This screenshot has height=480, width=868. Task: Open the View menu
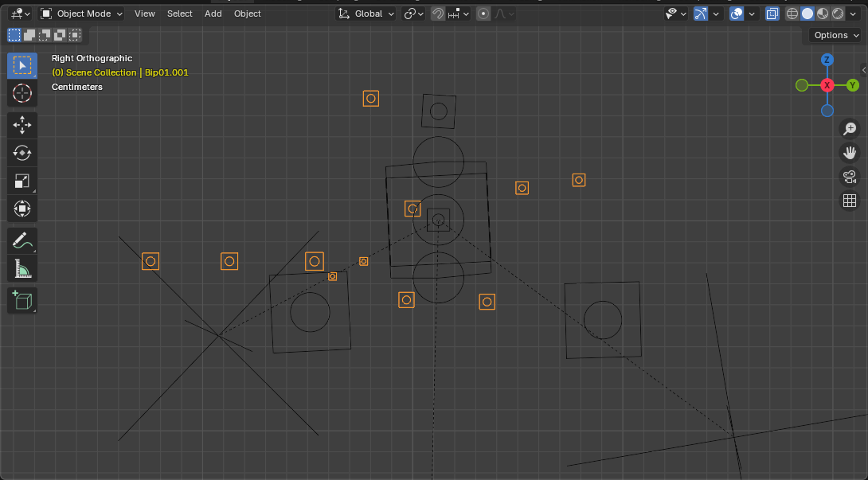(144, 14)
